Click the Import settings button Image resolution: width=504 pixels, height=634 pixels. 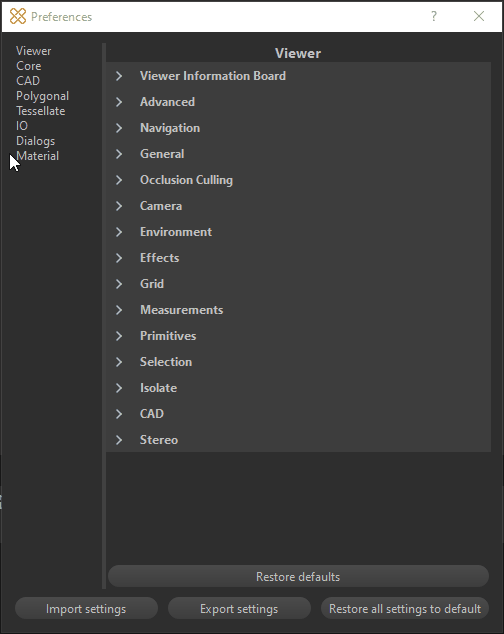[x=86, y=609]
